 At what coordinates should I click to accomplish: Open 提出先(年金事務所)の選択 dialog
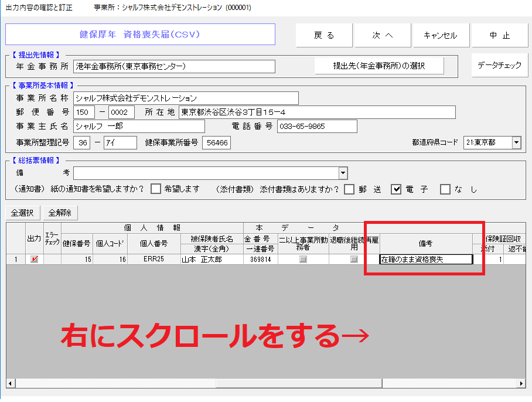[x=379, y=66]
